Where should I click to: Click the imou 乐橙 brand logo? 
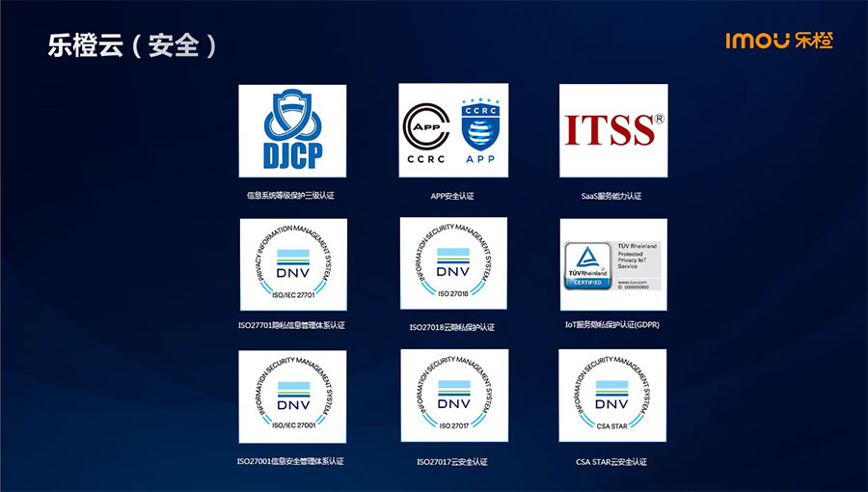779,41
